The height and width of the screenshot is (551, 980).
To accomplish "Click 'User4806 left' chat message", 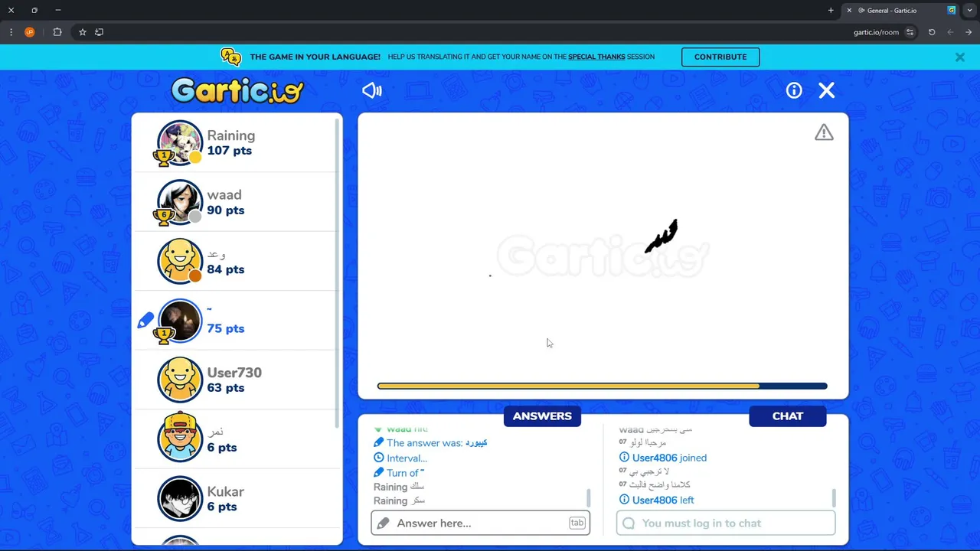I will pyautogui.click(x=657, y=500).
